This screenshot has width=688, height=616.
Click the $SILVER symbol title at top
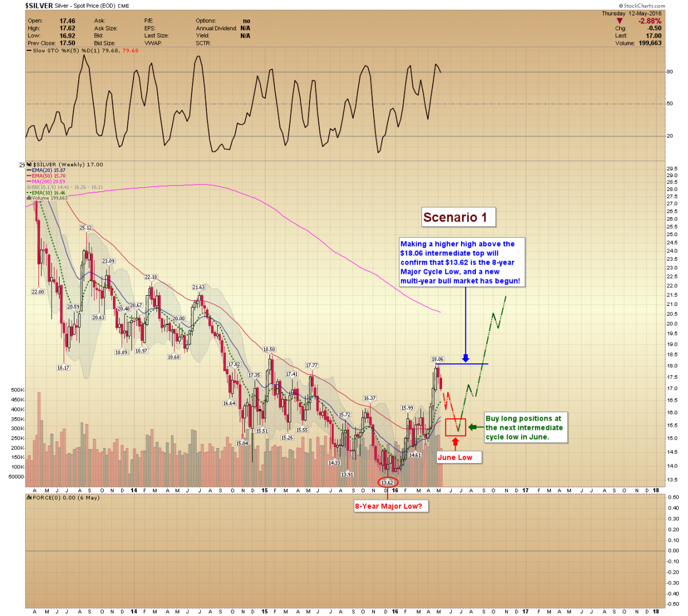point(39,6)
